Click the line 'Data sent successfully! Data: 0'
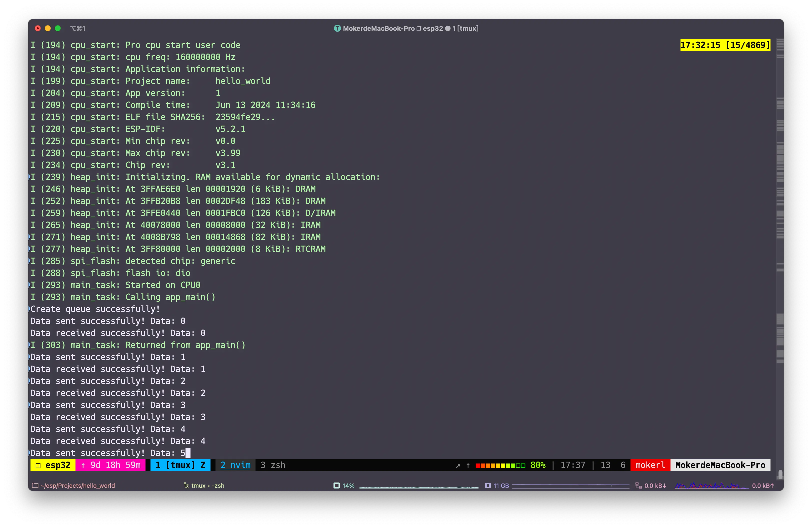The height and width of the screenshot is (528, 812). point(108,320)
